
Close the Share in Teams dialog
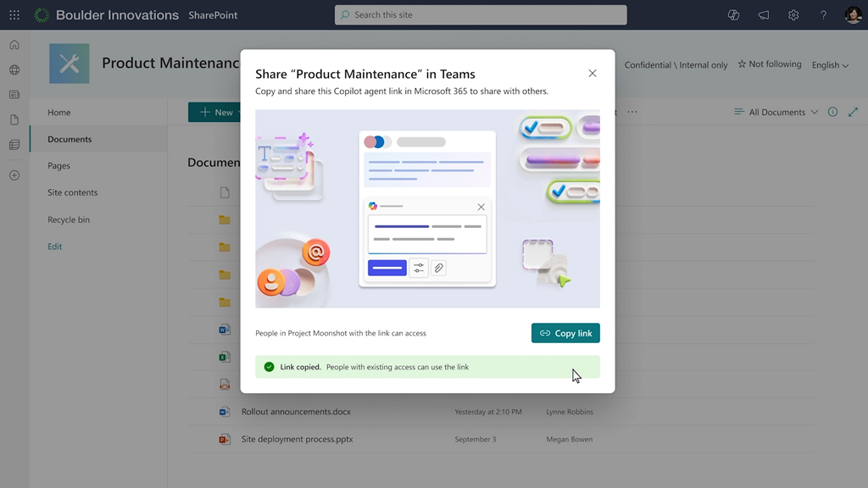click(593, 74)
